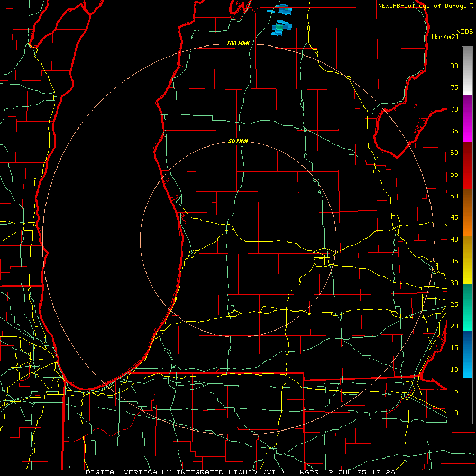Click the legend scale value 25
Image resolution: width=476 pixels, height=476 pixels.
pos(454,305)
